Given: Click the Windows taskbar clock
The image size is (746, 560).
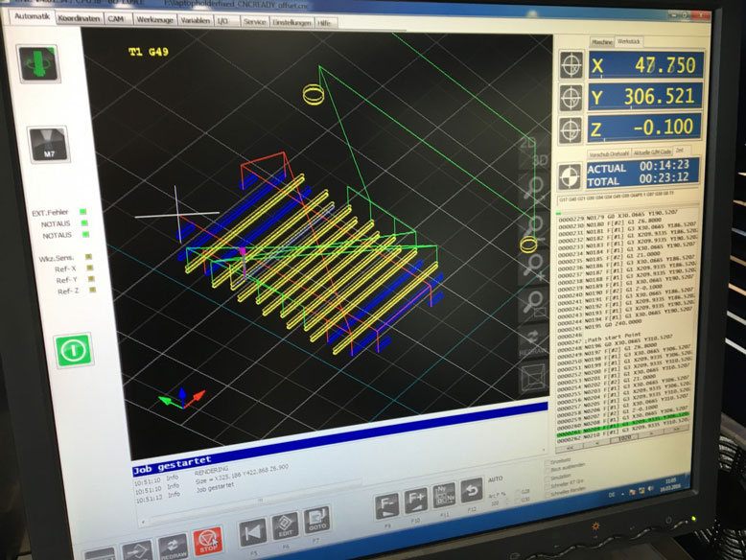Looking at the screenshot, I should (671, 483).
